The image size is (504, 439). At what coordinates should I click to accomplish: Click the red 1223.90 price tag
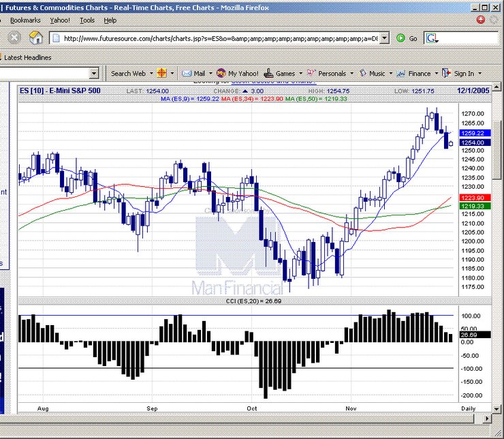(x=475, y=198)
